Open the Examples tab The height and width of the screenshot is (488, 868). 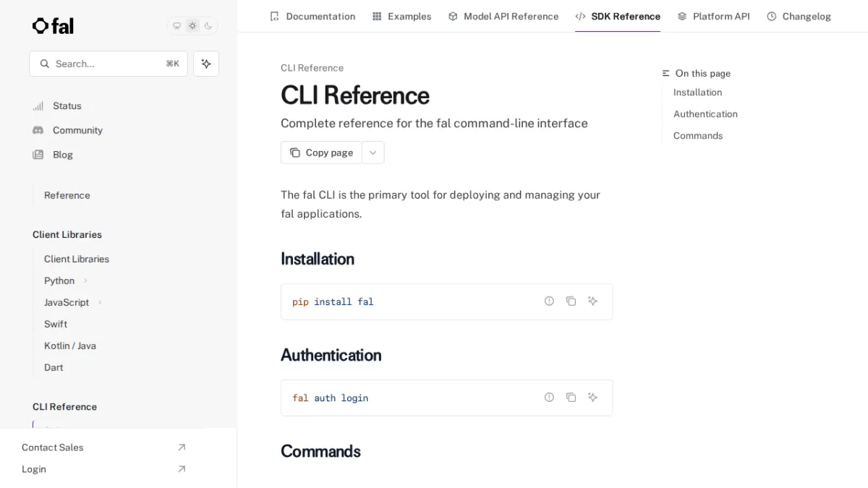click(401, 16)
